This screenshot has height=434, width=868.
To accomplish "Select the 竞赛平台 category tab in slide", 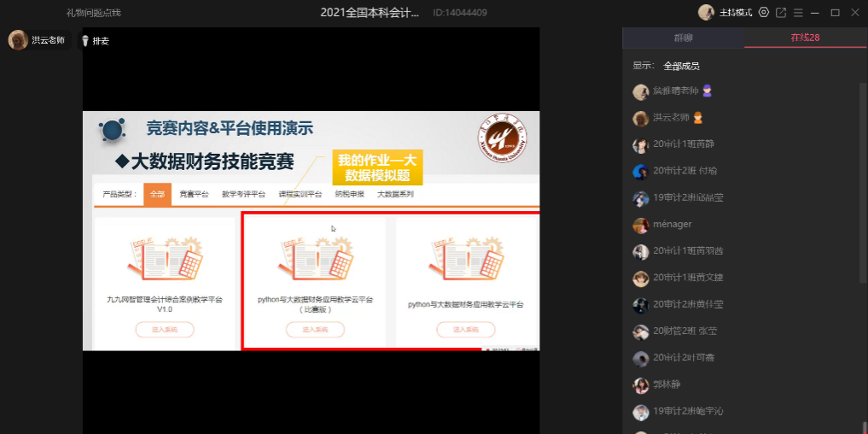I will click(194, 195).
